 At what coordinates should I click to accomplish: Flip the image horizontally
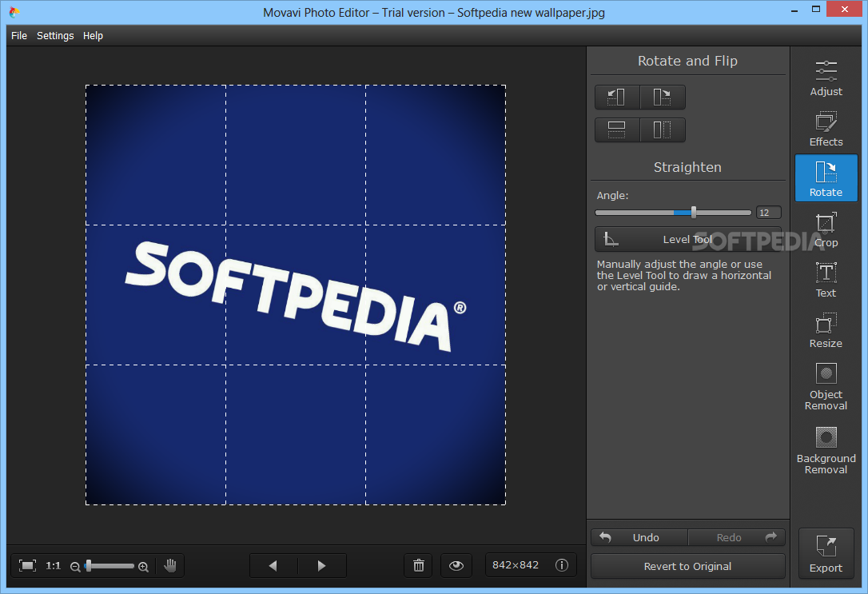coord(662,130)
